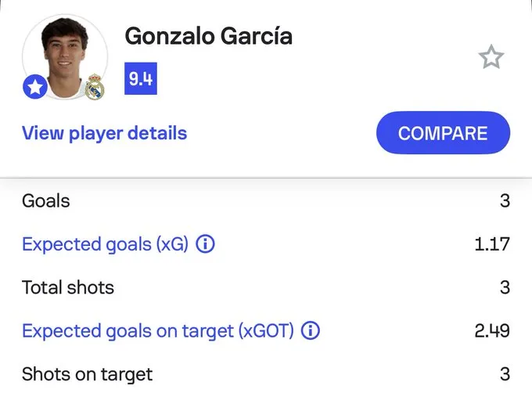Screen dimensions: 532x404
Task: Open info icon beside Expected goals (xG)
Action: pos(205,244)
